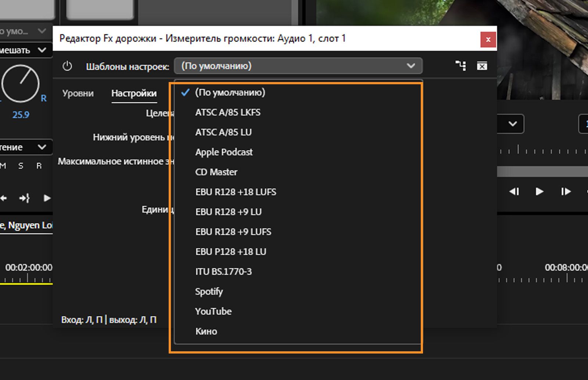
Task: Click the track play arrow icon
Action: coord(47,198)
